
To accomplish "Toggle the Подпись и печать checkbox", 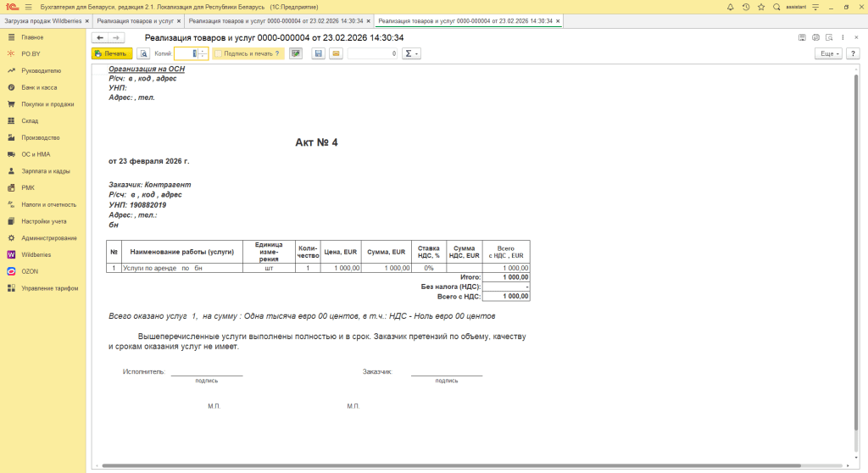I will (x=218, y=53).
